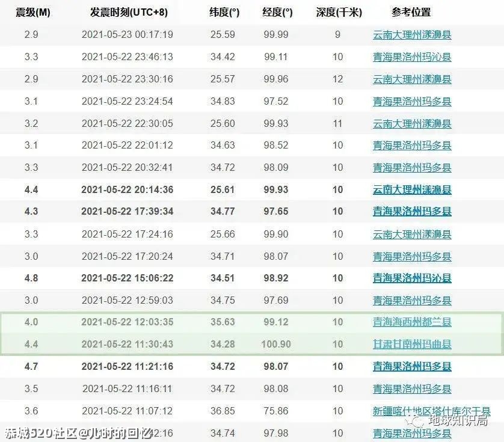Click the longitude value 97.98
This screenshot has width=504, height=442.
(276, 432)
